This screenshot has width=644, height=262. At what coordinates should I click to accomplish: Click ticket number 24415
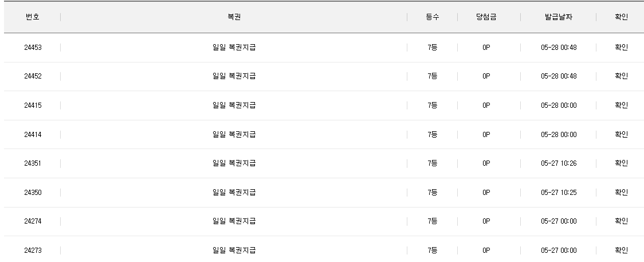[x=33, y=105]
